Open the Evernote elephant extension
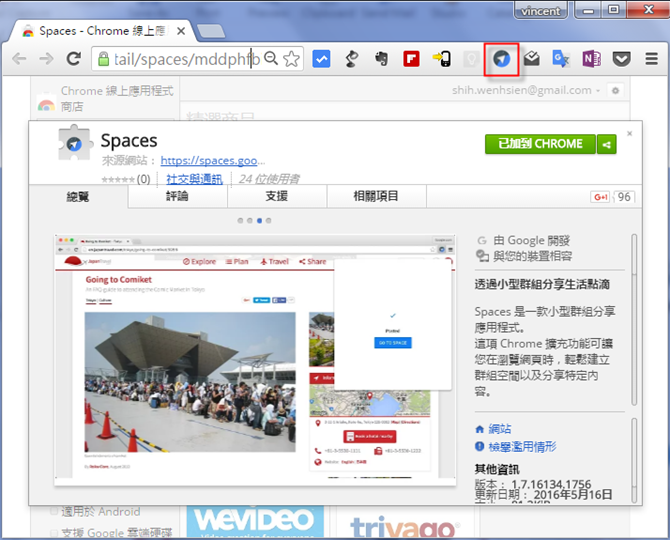This screenshot has height=540, width=670. (381, 59)
